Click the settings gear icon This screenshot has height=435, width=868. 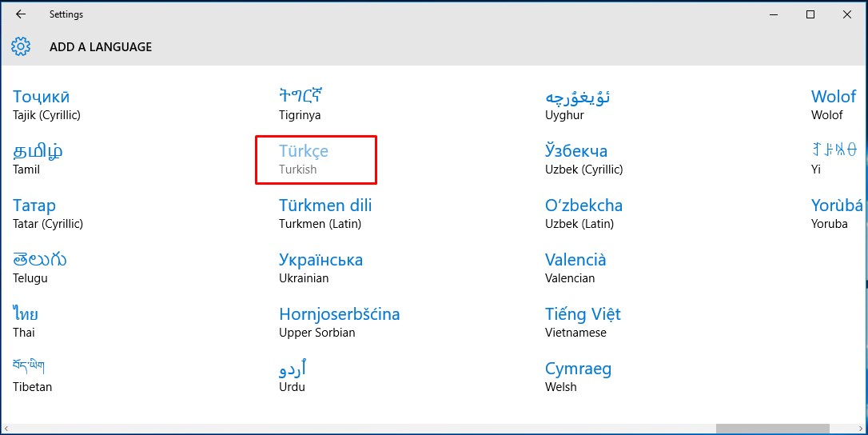click(21, 46)
